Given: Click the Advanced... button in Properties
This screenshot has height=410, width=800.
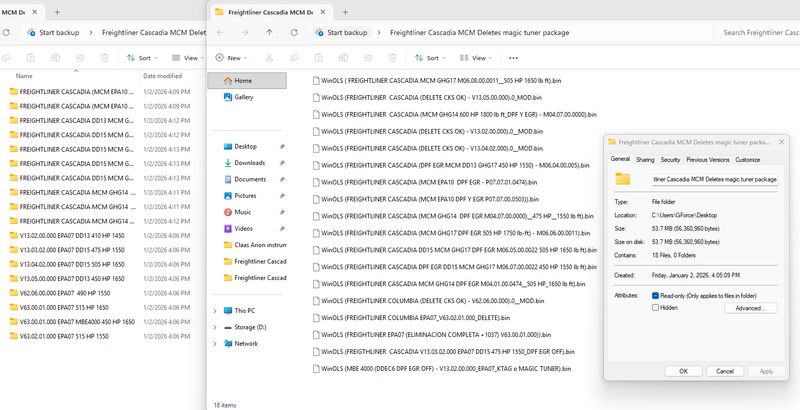Looking at the screenshot, I should [749, 308].
